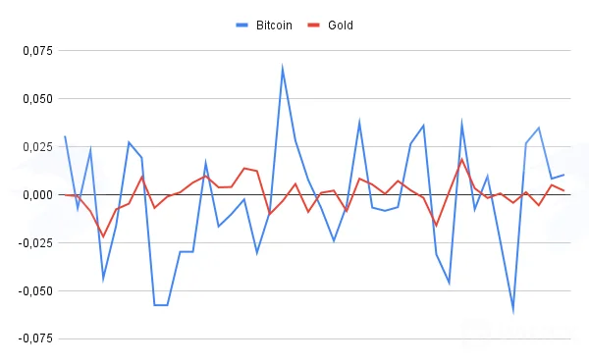Screen dimensions: 589x364
Task: Click the -0,050 axis label
Action: click(35, 290)
